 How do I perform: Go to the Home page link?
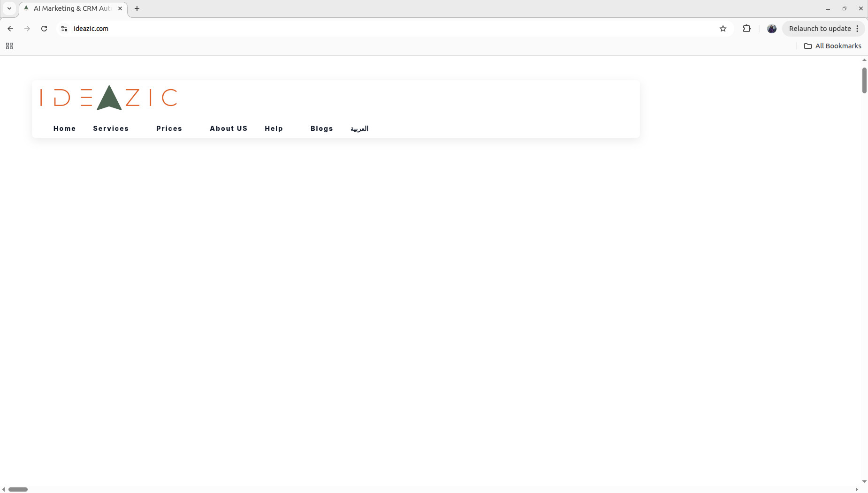coord(64,129)
